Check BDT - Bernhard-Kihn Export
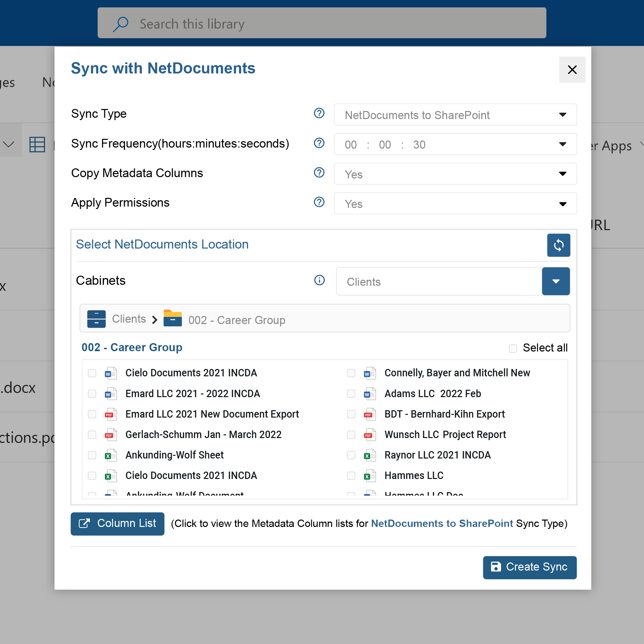This screenshot has width=644, height=644. (x=351, y=414)
